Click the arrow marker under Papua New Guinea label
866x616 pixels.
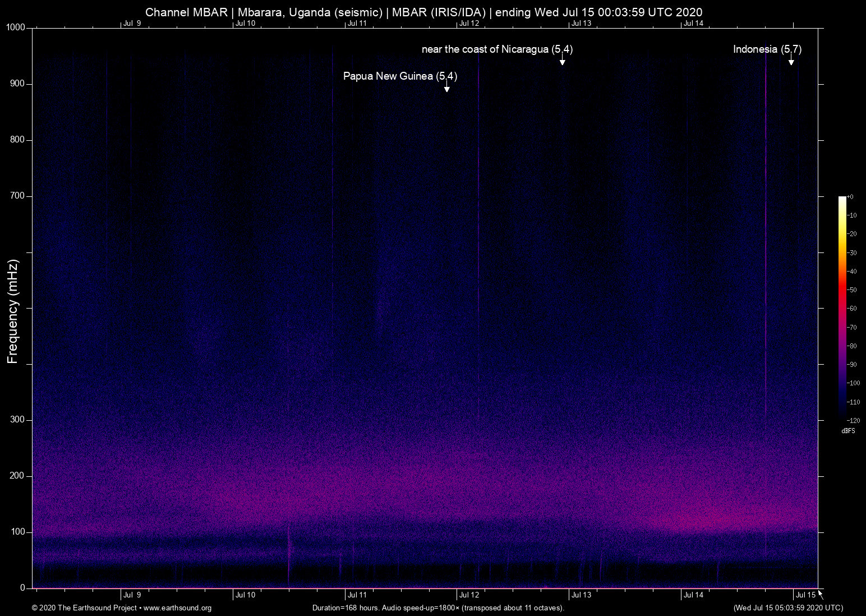click(446, 87)
